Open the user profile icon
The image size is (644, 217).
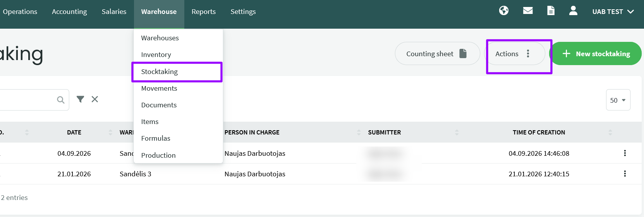point(574,11)
